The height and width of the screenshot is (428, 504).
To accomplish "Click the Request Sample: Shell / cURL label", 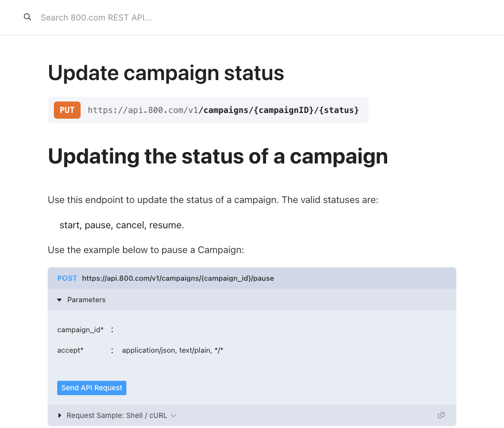I will click(x=117, y=416).
